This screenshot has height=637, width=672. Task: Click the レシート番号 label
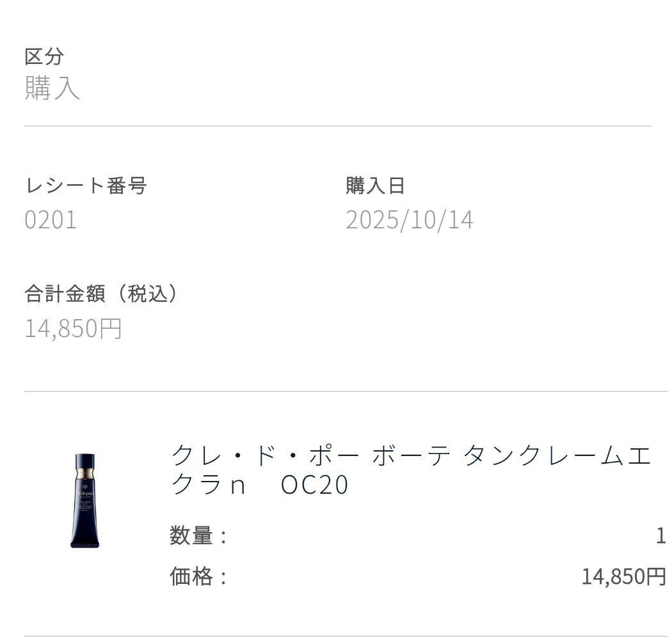pos(86,186)
